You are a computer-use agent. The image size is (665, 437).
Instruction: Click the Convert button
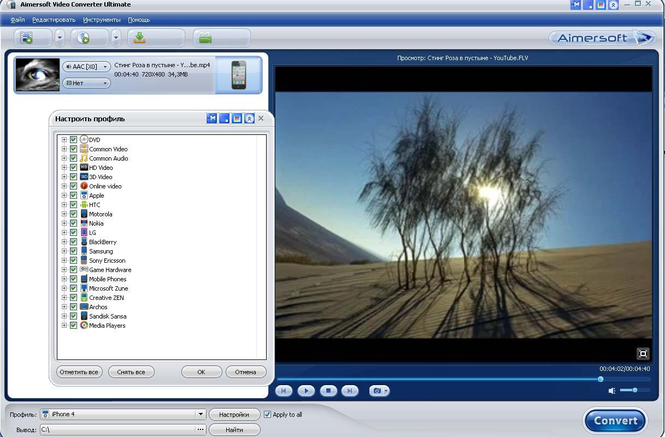click(615, 420)
